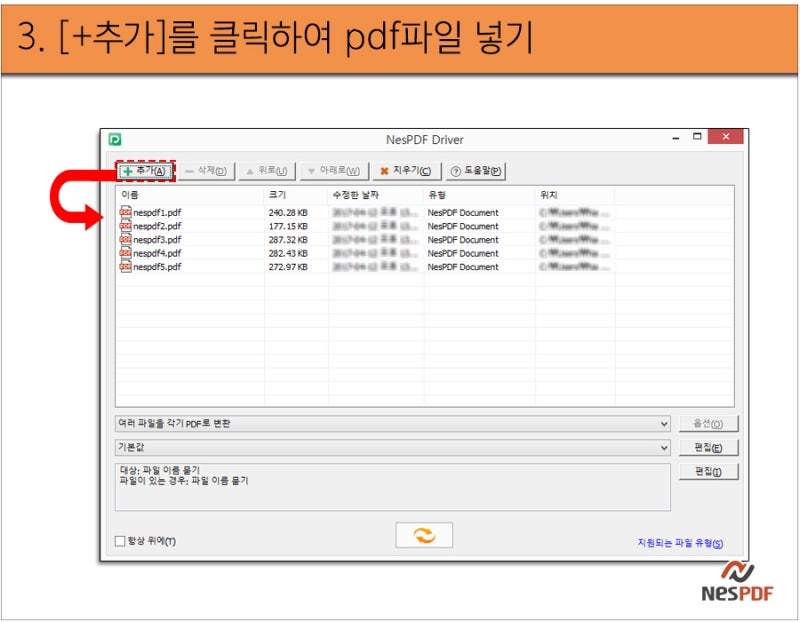Close the NesPDF Driver window
Image resolution: width=800 pixels, height=622 pixels.
(726, 137)
